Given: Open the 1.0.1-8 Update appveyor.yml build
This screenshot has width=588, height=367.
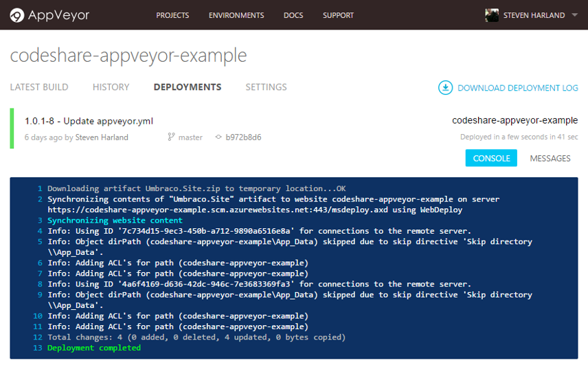Looking at the screenshot, I should coord(89,121).
